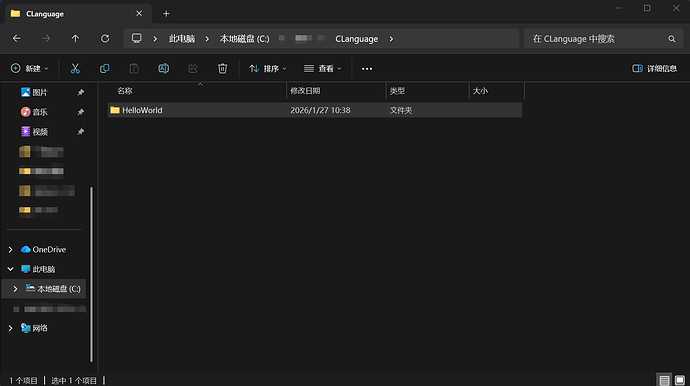The width and height of the screenshot is (690, 386).
Task: Expand chevron after 此电脑 in address bar
Action: [207, 39]
